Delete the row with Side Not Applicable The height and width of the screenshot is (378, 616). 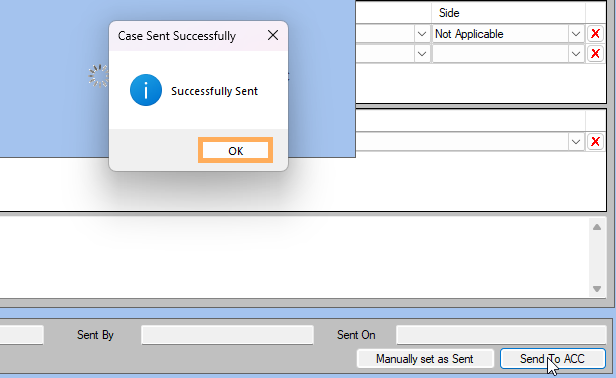[x=595, y=34]
